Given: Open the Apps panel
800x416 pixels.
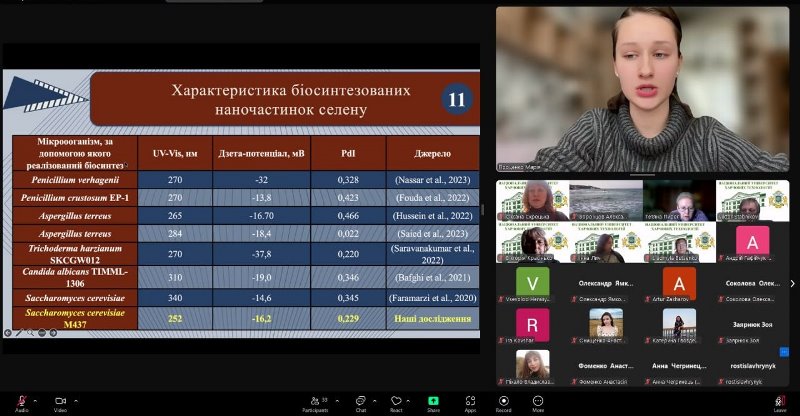Looking at the screenshot, I should point(470,403).
